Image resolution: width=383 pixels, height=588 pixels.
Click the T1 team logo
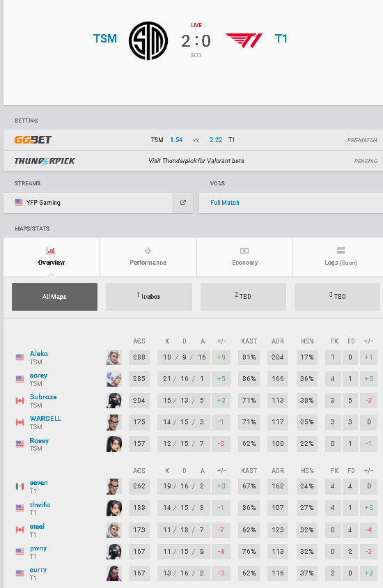pyautogui.click(x=244, y=40)
